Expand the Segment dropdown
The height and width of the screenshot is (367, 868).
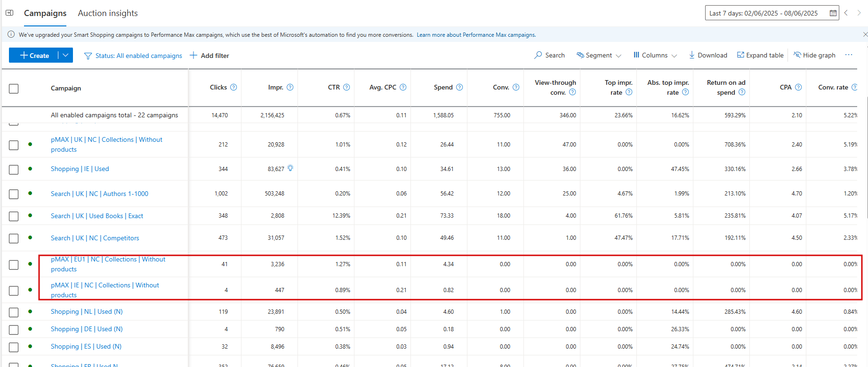(599, 55)
